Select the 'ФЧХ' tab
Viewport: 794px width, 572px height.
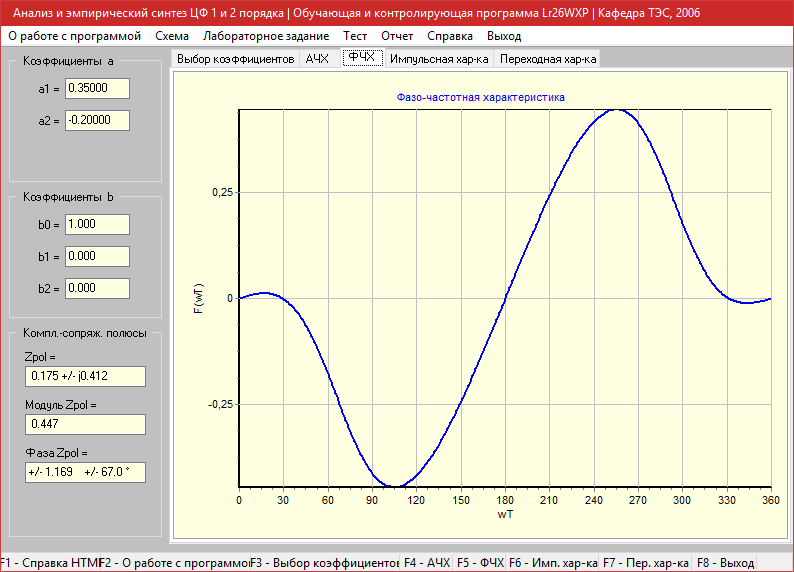point(362,57)
